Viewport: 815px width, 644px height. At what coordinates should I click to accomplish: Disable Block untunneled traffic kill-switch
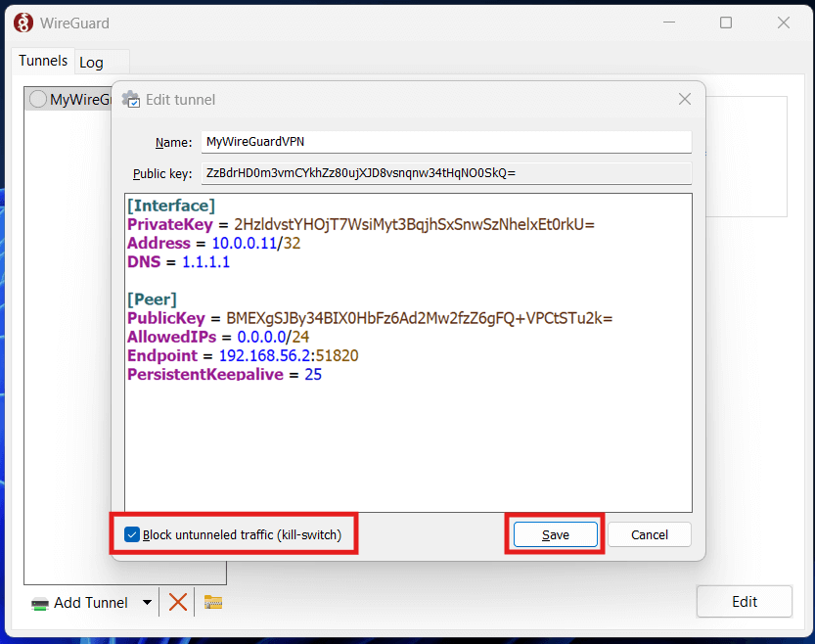[132, 534]
